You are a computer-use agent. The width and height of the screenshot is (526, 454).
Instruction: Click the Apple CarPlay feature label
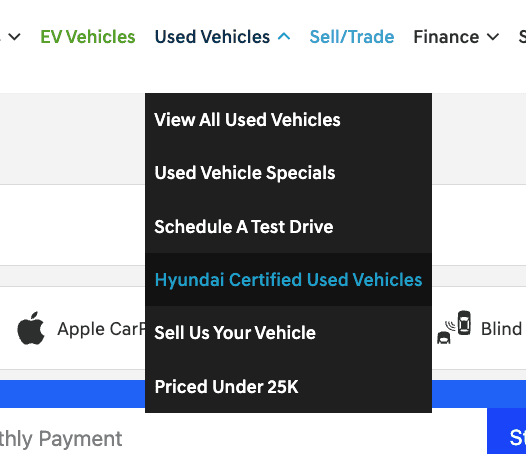tap(101, 329)
